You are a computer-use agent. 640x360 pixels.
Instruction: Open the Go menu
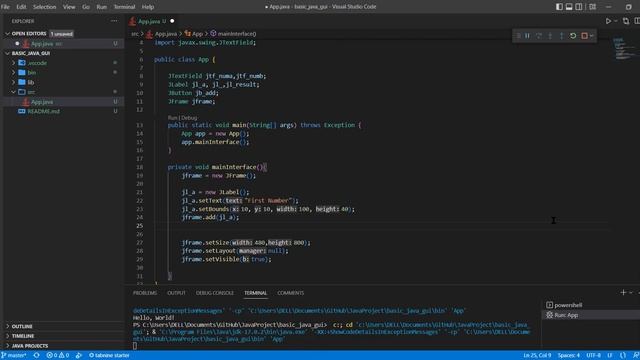click(x=86, y=7)
